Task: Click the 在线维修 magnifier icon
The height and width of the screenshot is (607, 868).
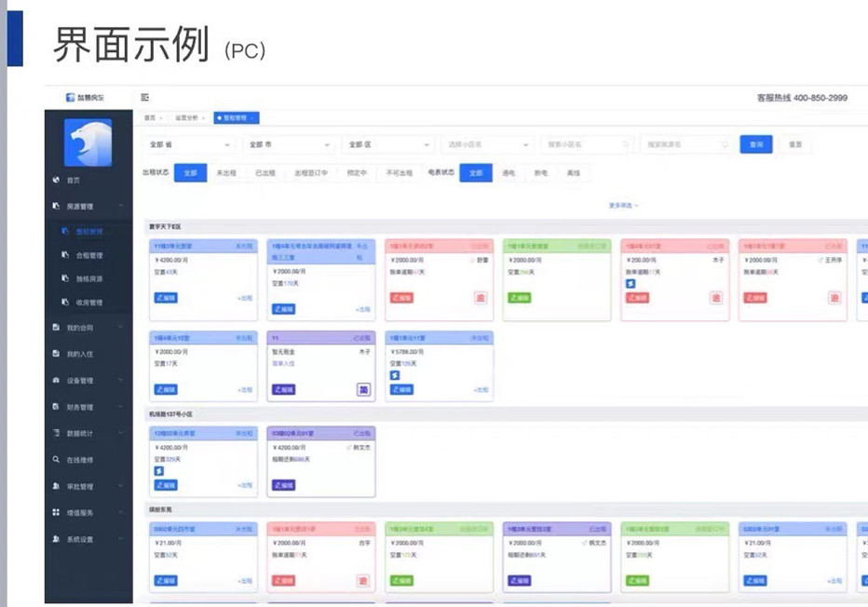Action: pyautogui.click(x=56, y=459)
